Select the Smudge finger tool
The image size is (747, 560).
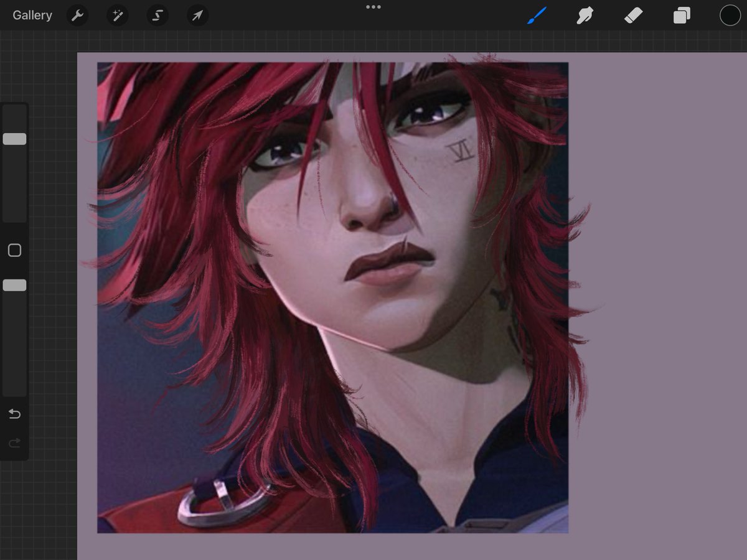point(585,16)
